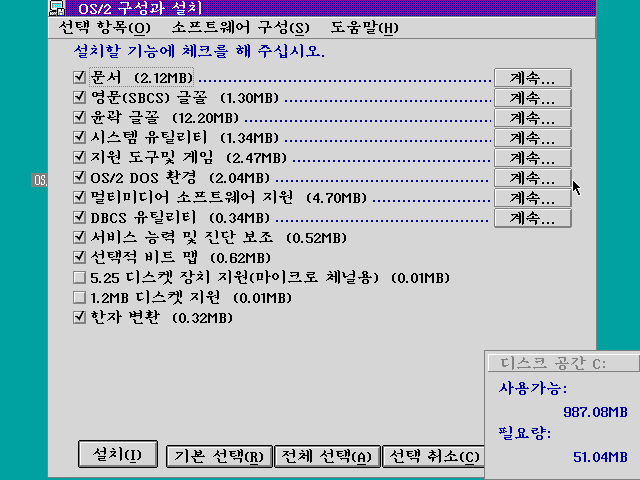This screenshot has width=640, height=480.
Task: Click the 선택 취소(C) button
Action: (x=433, y=456)
